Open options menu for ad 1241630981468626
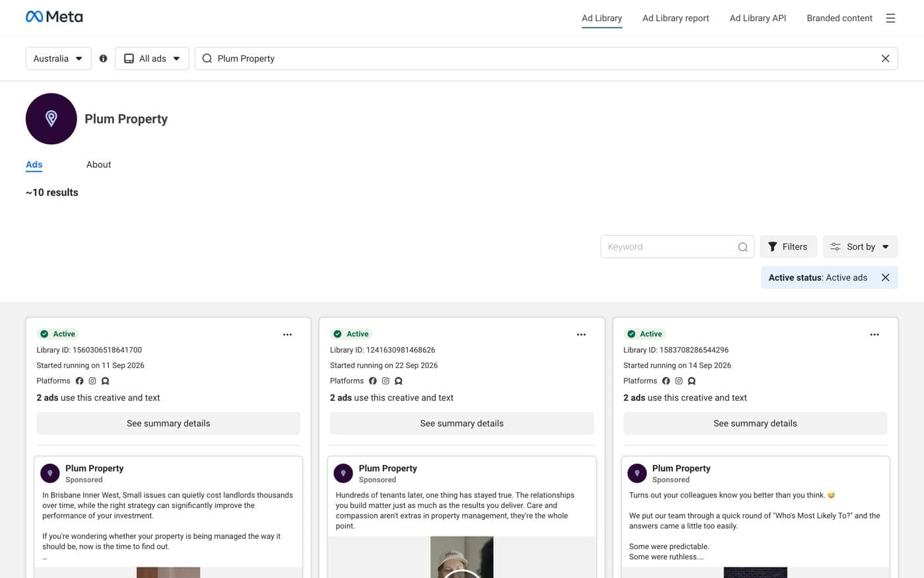 (x=581, y=334)
